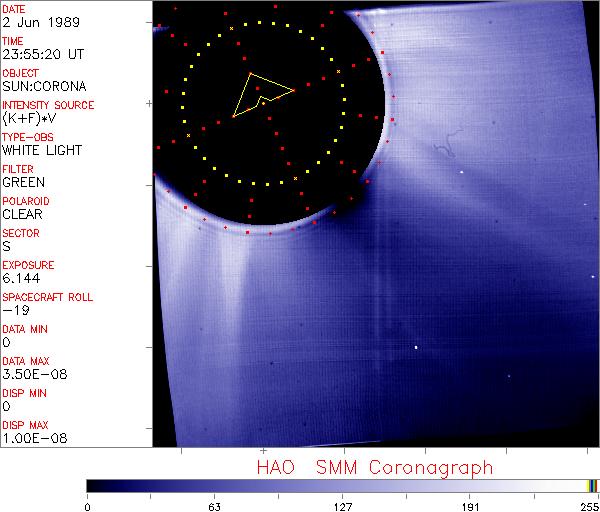Select the exposure value 6.144
This screenshot has height=512, width=600.
[x=20, y=278]
